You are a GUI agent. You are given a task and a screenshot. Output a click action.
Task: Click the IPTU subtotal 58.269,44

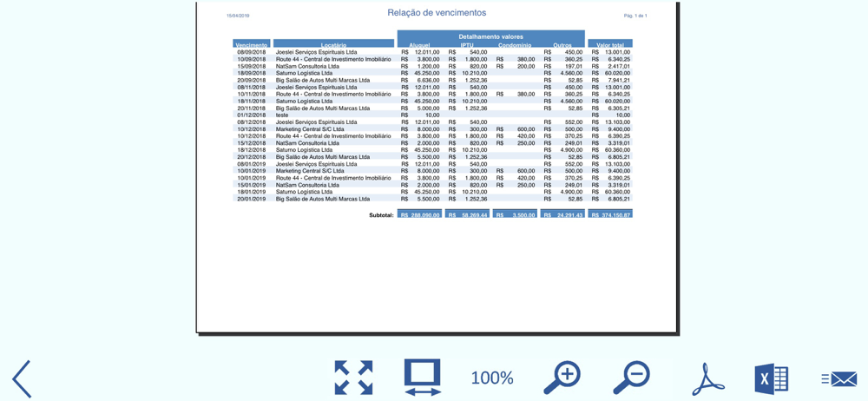467,214
